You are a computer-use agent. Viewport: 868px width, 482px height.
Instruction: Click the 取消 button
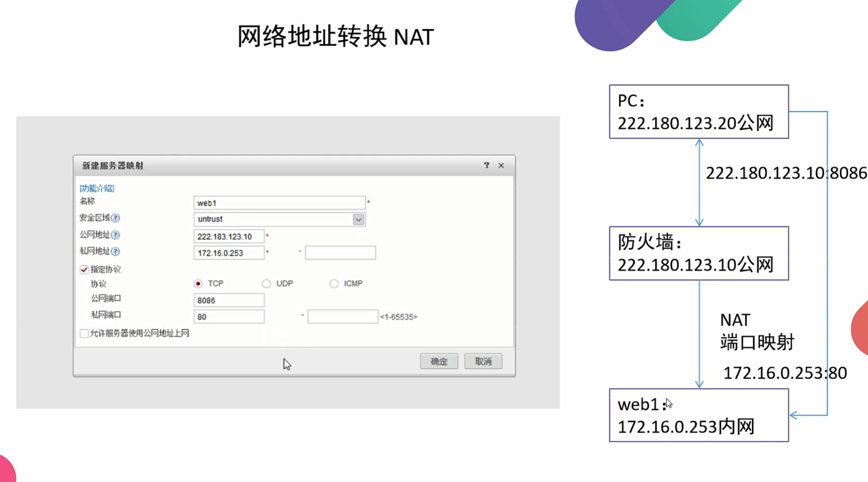(x=483, y=361)
